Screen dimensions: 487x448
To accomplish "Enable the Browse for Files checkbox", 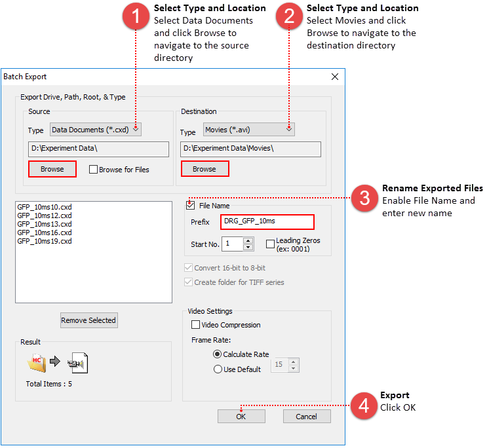I will coord(93,170).
